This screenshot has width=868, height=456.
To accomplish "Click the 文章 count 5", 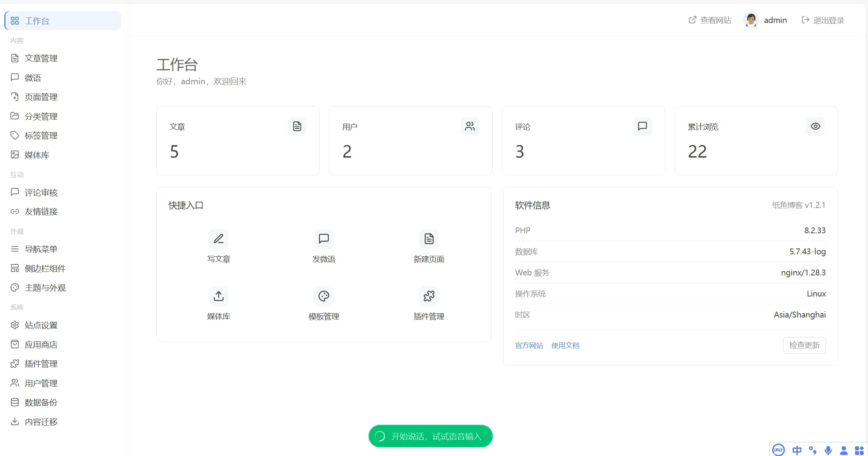I will click(174, 151).
